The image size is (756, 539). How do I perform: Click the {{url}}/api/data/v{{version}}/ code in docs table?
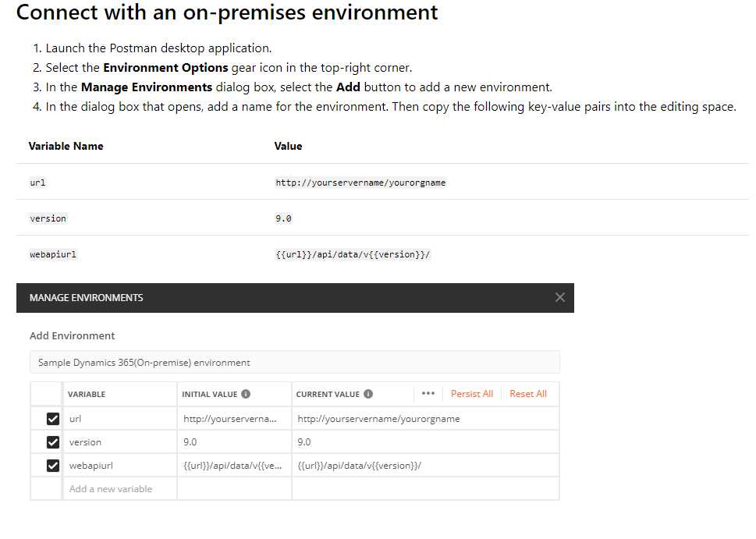click(x=353, y=254)
